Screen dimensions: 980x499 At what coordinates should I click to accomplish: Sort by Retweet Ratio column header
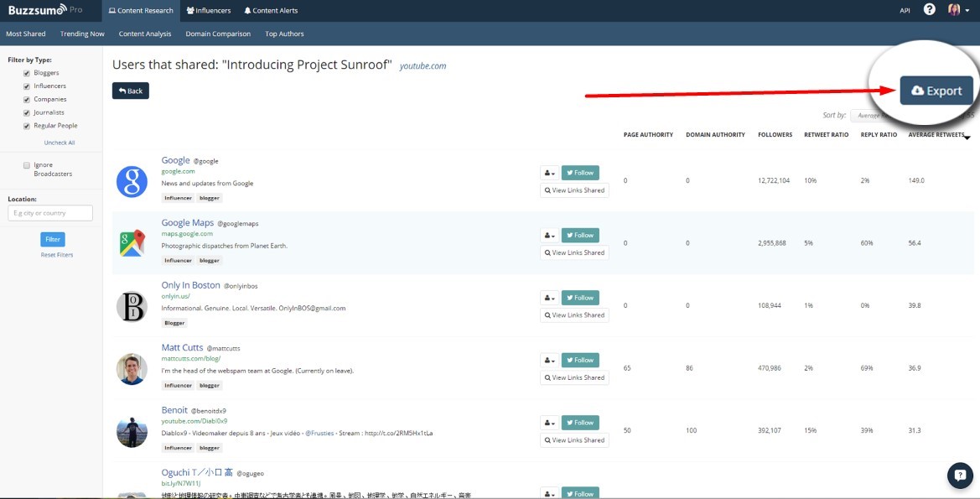coord(827,135)
